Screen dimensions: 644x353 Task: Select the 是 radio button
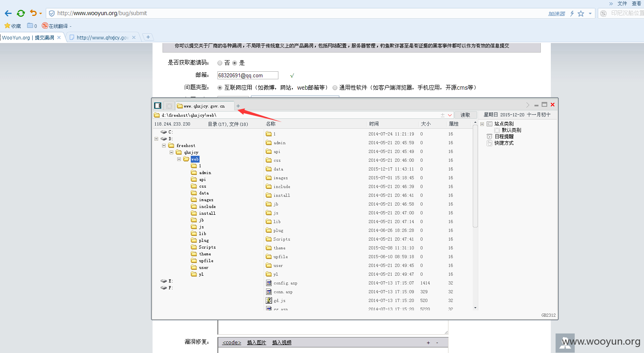[x=235, y=63]
